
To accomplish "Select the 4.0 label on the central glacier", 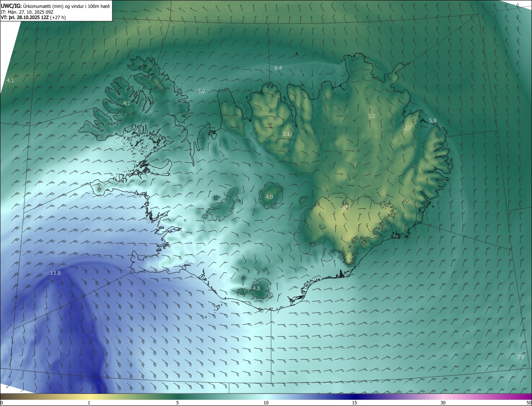I will click(269, 197).
